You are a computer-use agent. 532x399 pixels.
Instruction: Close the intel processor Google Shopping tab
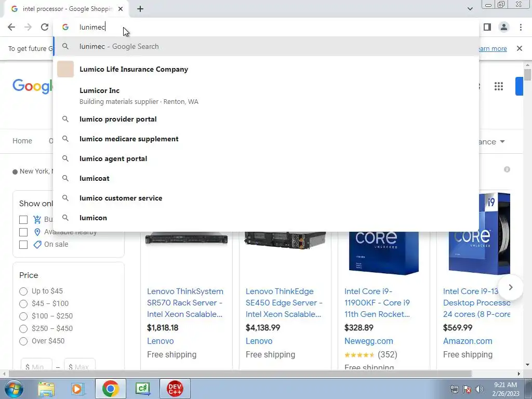(x=121, y=9)
